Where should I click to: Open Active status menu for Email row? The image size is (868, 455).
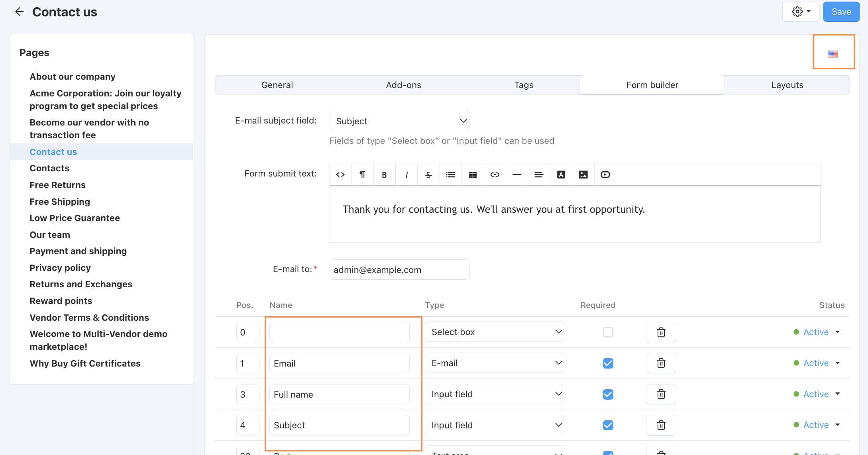point(817,363)
